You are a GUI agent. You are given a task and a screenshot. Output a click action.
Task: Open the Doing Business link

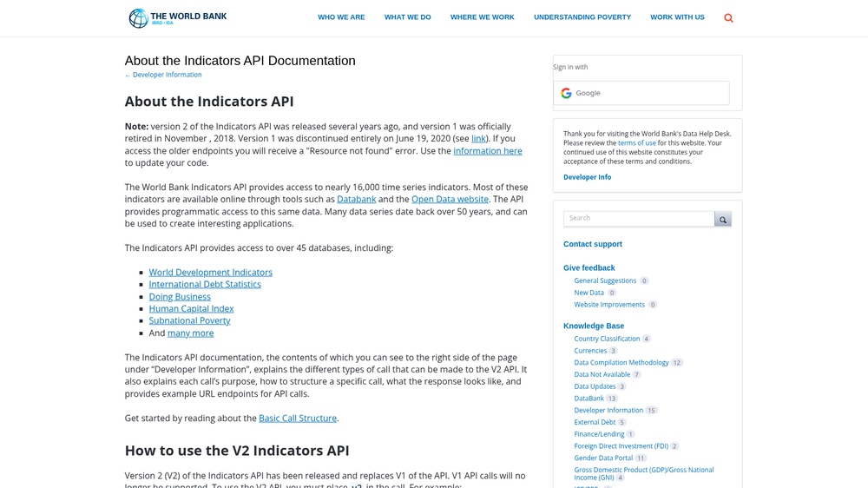point(180,296)
